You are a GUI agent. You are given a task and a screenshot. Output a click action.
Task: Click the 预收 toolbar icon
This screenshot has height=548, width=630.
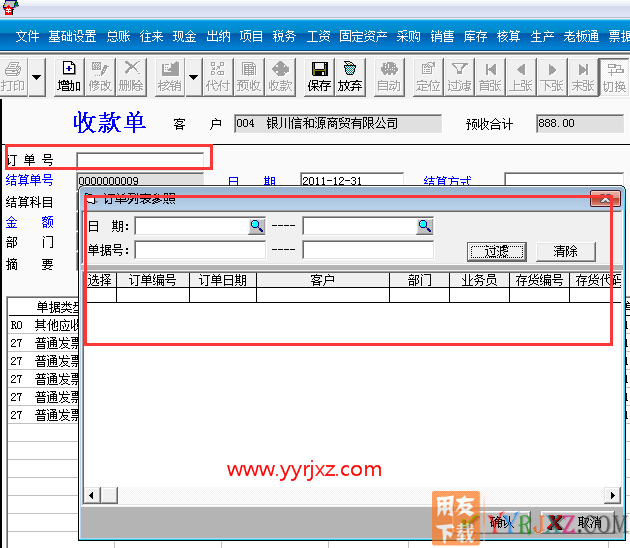(249, 77)
